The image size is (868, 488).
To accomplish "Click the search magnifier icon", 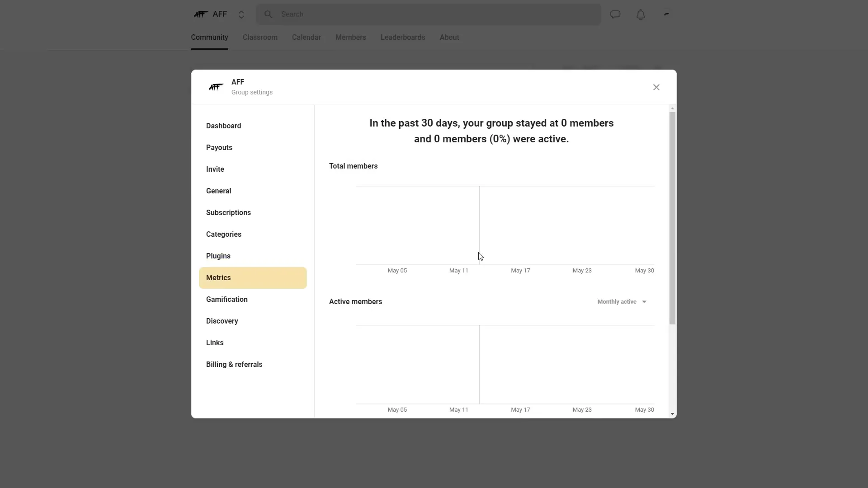I will click(269, 14).
